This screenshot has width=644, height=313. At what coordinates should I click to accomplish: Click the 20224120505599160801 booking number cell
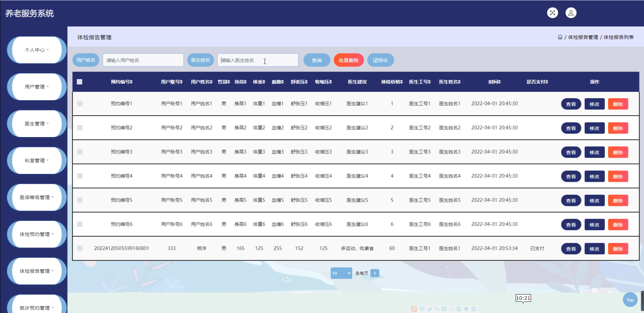tap(121, 248)
